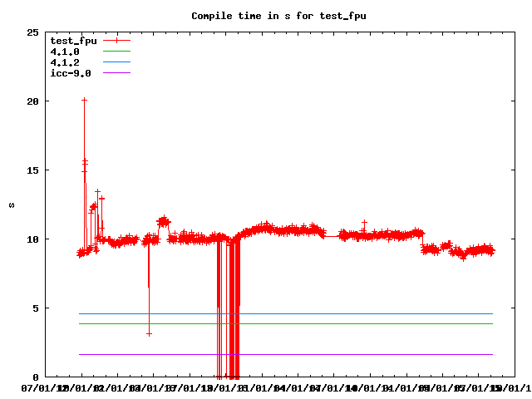Screen dimensions: 532x399
Task: Click the red peak marker at 20 seconds
Action: coord(84,100)
